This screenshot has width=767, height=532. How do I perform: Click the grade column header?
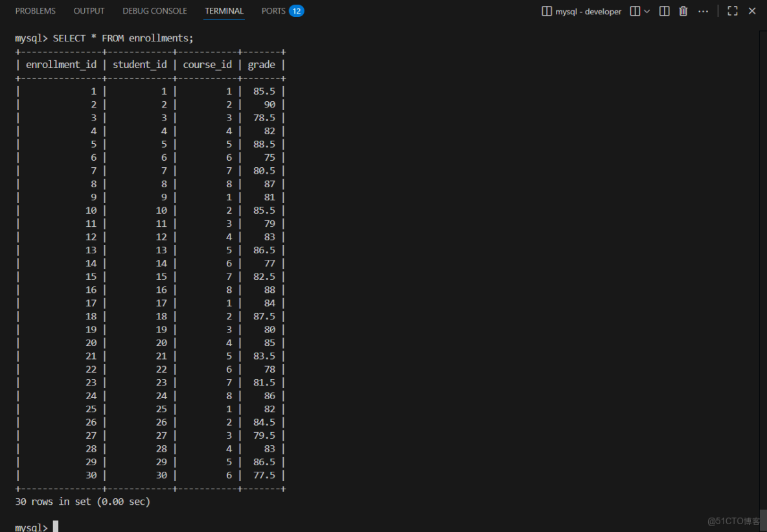[261, 65]
